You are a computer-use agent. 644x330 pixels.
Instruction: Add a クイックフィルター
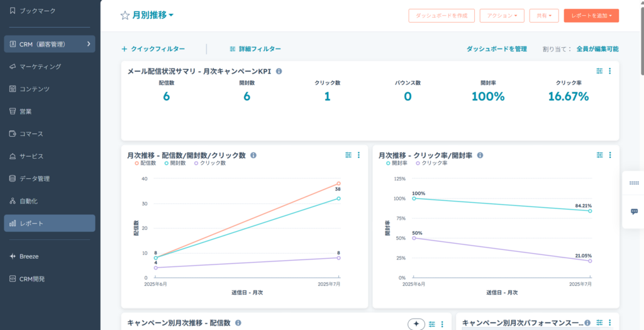click(153, 49)
